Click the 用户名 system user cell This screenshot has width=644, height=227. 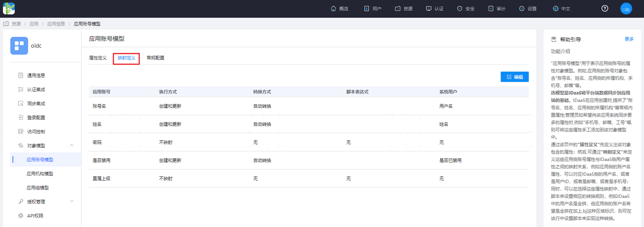446,106
